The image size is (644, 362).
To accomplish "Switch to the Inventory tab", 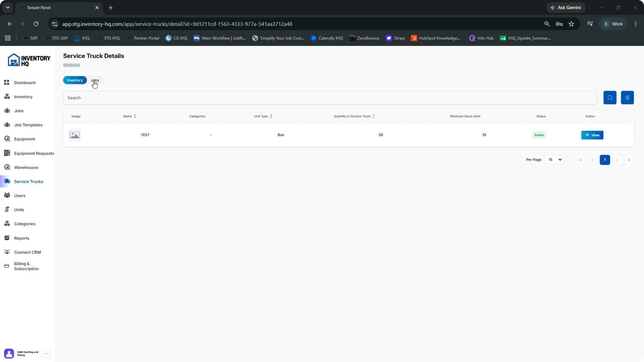I will (75, 80).
